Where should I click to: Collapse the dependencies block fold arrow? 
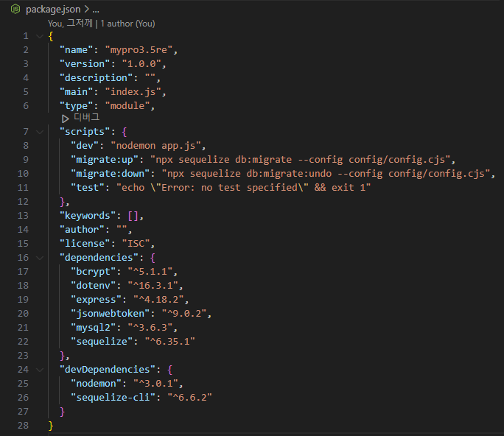tap(40, 258)
